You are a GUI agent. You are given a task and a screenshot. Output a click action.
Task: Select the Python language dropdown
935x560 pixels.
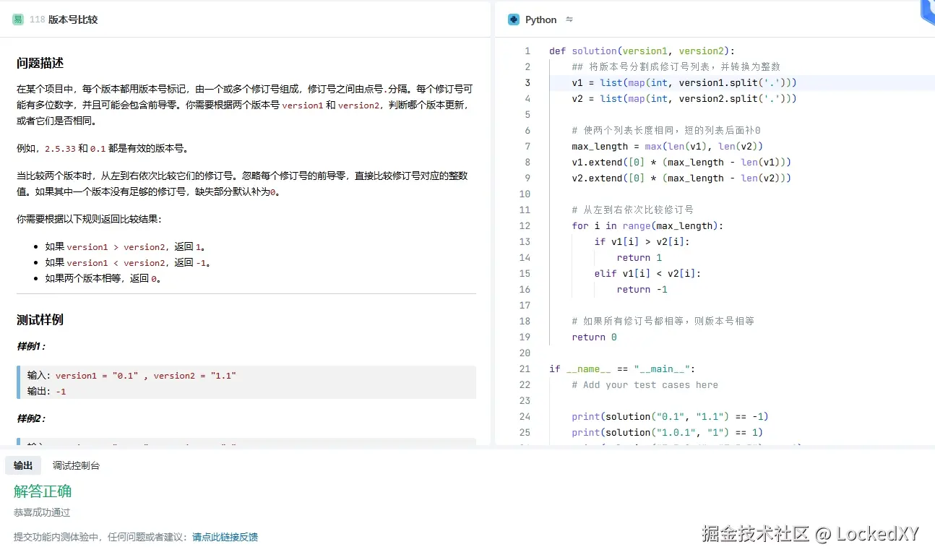(540, 20)
